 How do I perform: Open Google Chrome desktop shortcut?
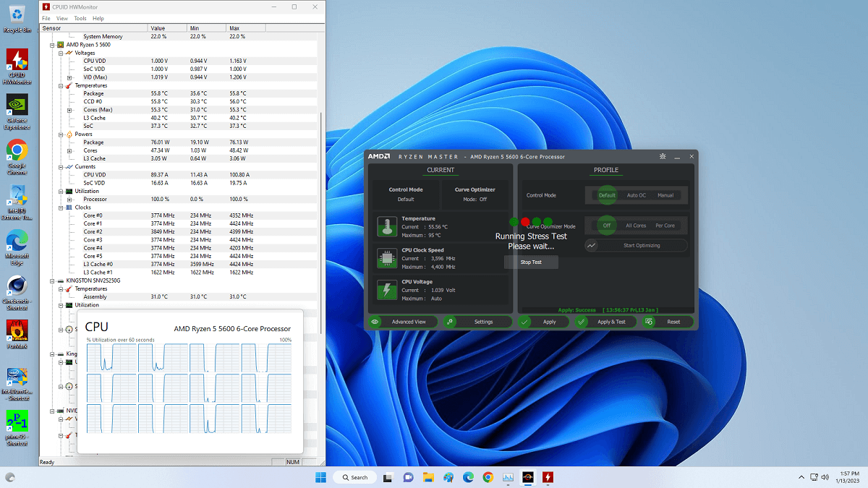(x=17, y=157)
